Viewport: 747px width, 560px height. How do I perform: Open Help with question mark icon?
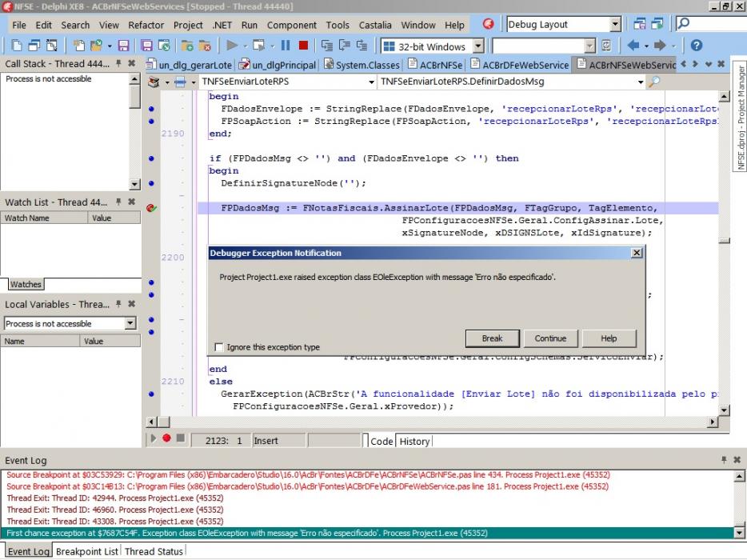697,46
